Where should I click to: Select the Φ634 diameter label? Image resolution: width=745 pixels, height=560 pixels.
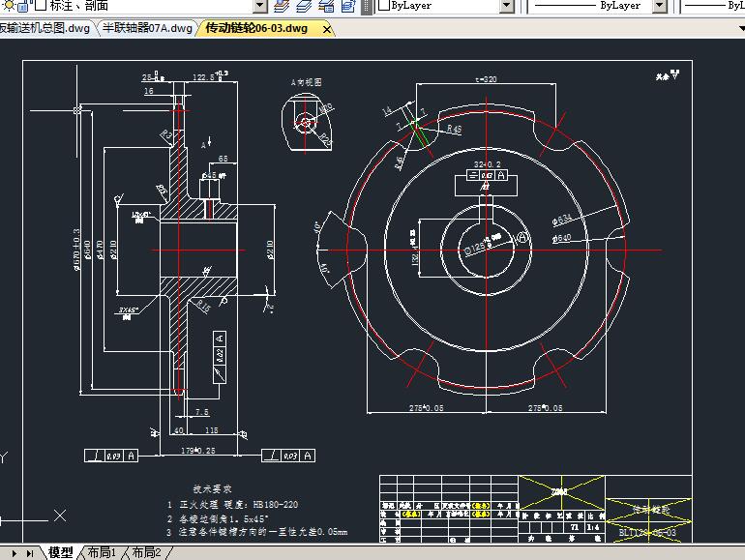tap(562, 220)
